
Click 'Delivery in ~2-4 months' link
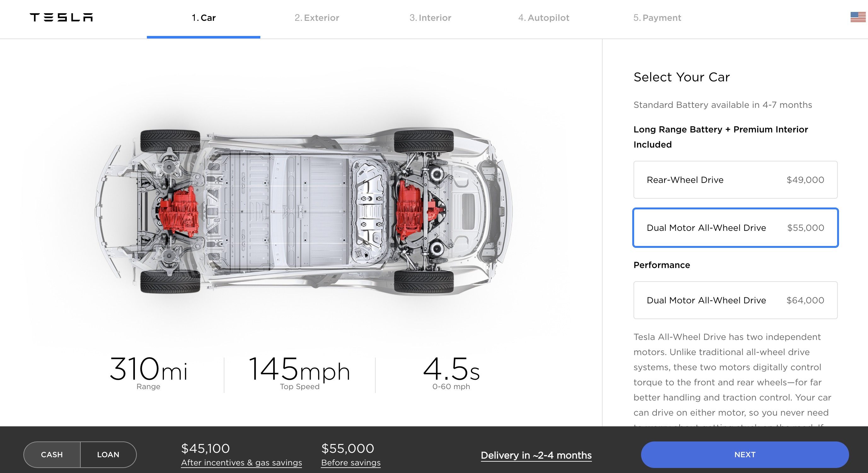click(x=536, y=455)
